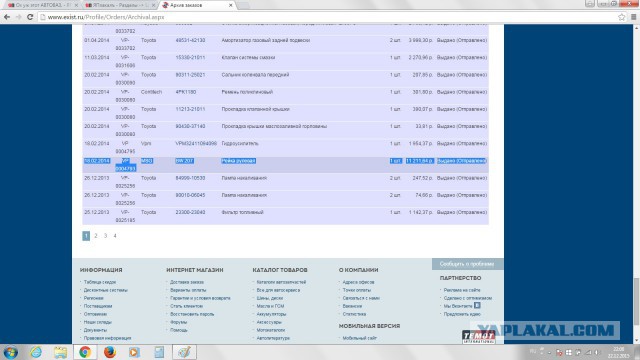Screen dimensions: 640x360
Task: Reload the page with the refresh icon
Action: 30,17
